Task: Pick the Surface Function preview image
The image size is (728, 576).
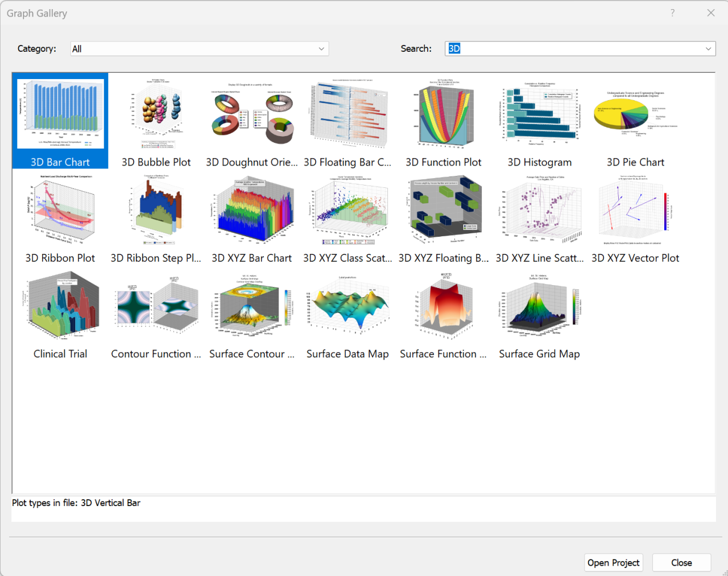Action: tap(444, 305)
